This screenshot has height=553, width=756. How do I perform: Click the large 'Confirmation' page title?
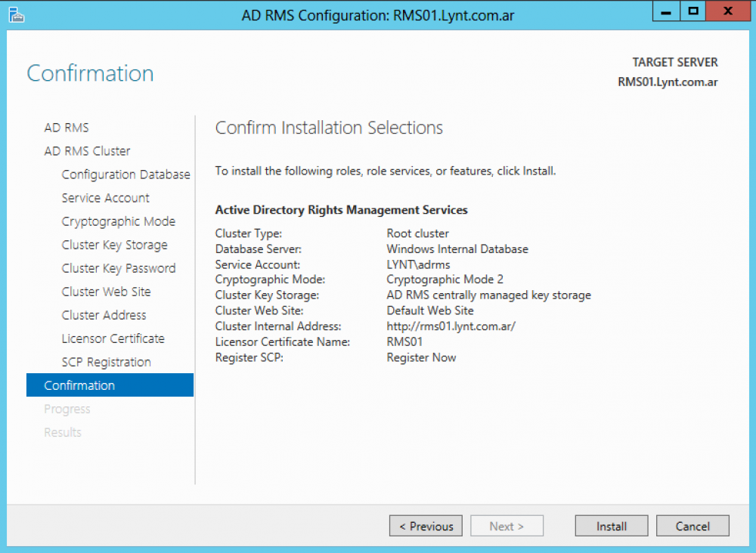[x=90, y=74]
